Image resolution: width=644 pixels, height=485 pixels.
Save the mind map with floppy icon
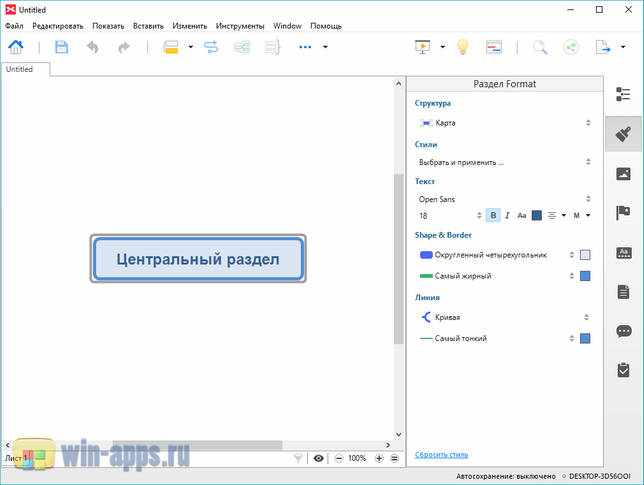click(62, 47)
